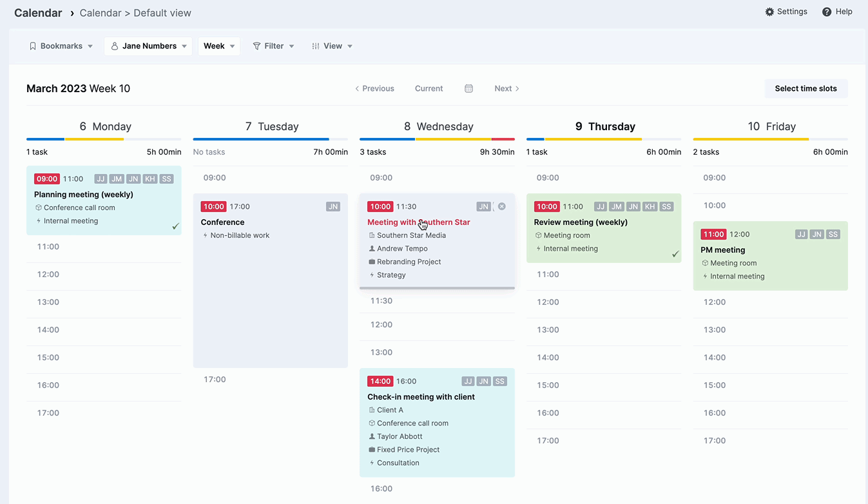Go to Previous week
This screenshot has height=504, width=868.
click(x=374, y=88)
